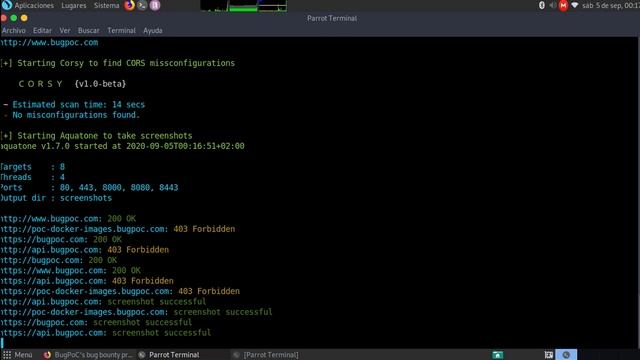Click the 'Output dir : screenshots' line
This screenshot has height=360, width=640.
click(56, 198)
